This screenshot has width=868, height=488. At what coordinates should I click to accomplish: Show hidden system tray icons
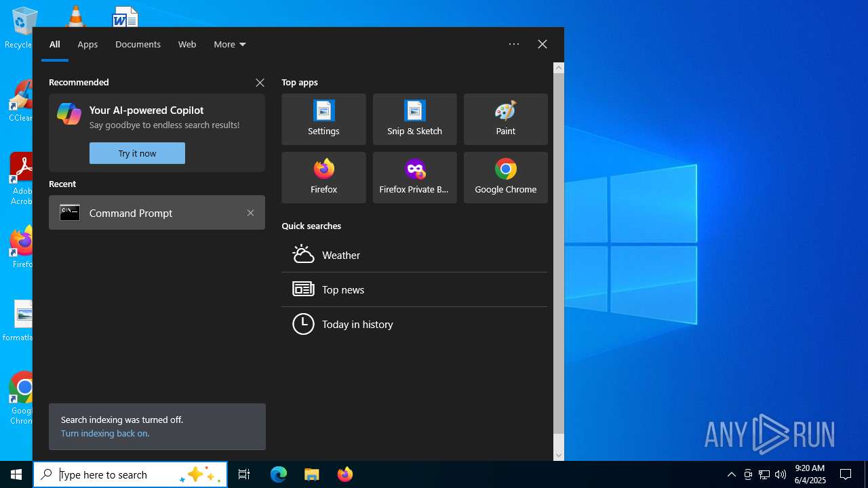pyautogui.click(x=732, y=474)
